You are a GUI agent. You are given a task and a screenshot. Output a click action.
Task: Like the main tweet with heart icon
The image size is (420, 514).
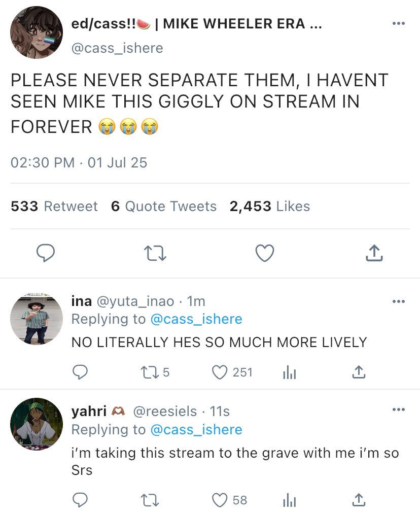click(x=264, y=253)
